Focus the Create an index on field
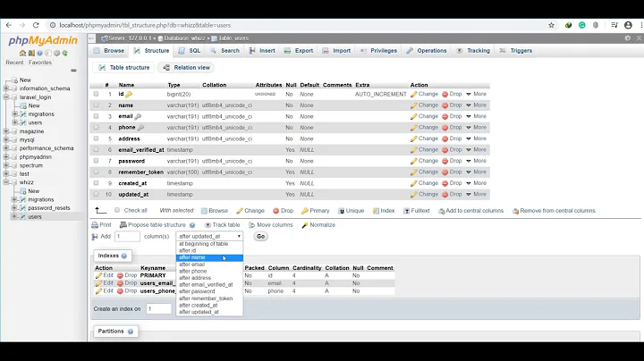 click(x=158, y=309)
